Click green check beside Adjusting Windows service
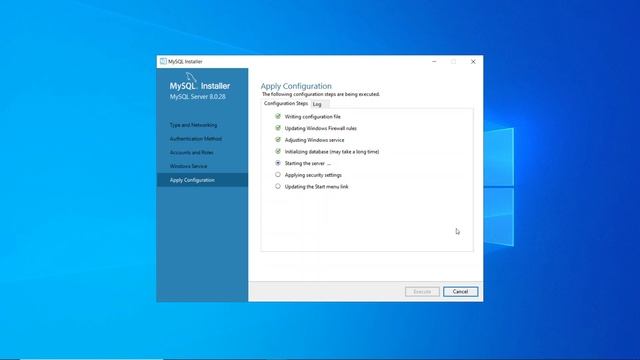The image size is (640, 360). point(278,140)
